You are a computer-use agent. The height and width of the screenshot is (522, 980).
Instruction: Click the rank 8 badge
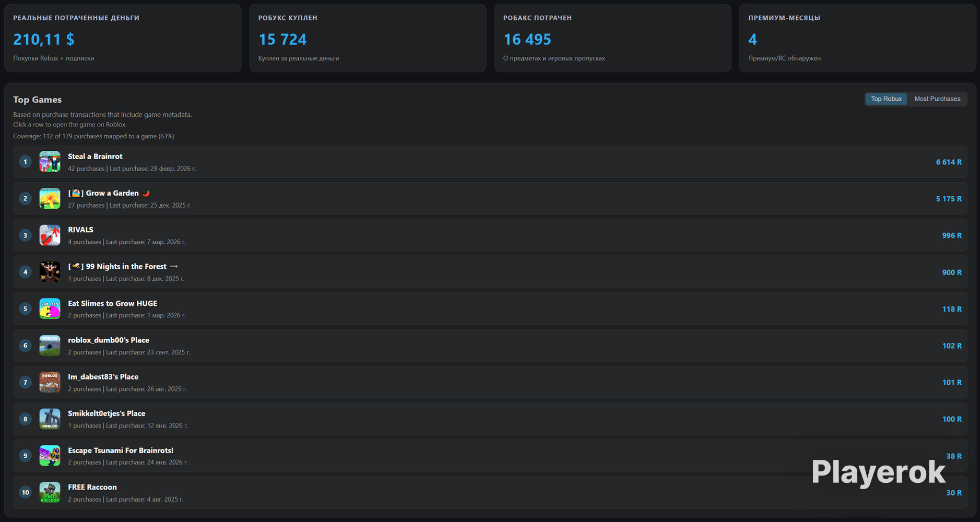(x=25, y=419)
